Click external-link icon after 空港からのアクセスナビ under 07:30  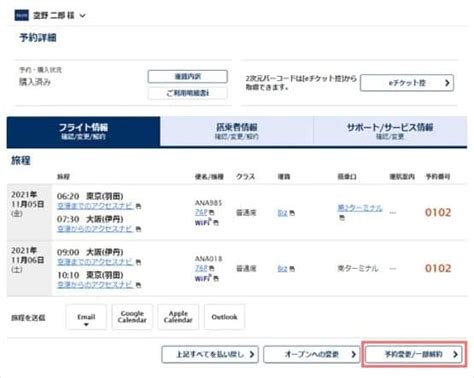(x=138, y=229)
